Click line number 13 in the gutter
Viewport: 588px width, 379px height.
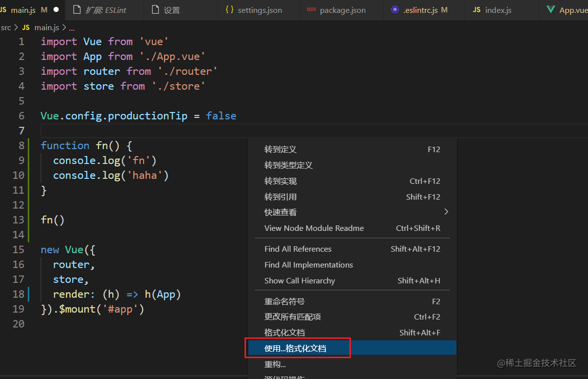(x=18, y=220)
